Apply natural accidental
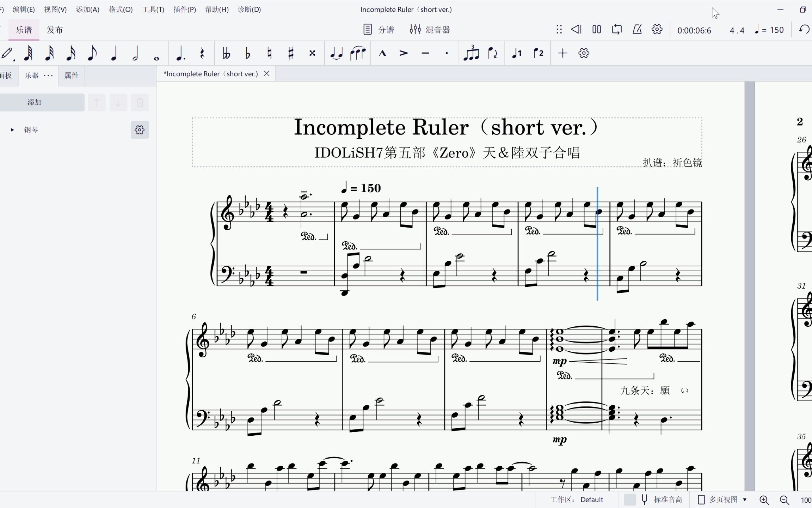Image resolution: width=812 pixels, height=508 pixels. point(270,53)
